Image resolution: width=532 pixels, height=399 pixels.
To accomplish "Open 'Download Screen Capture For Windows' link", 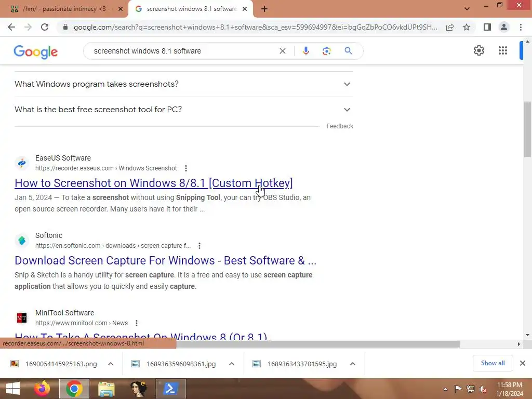I will pos(166,261).
